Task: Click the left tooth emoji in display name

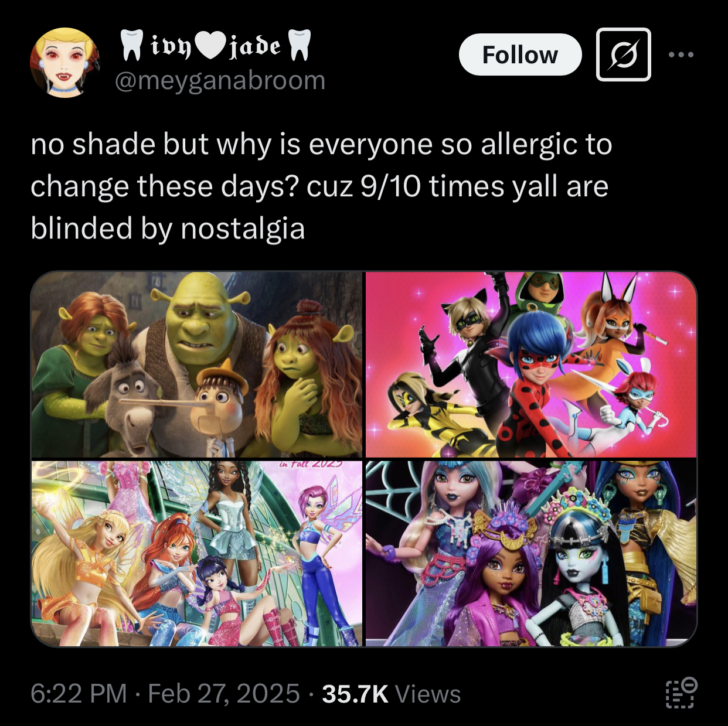Action: (x=131, y=46)
